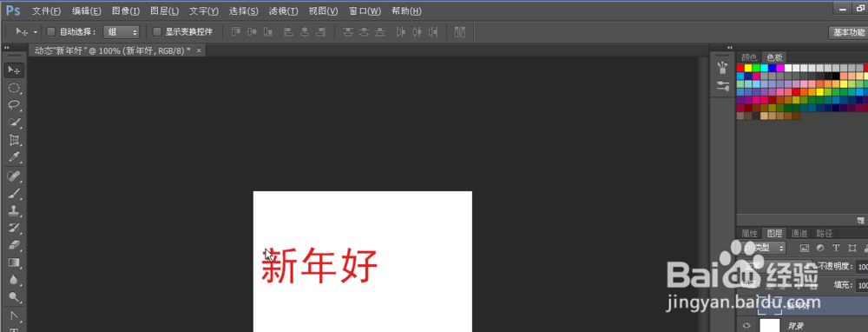
Task: Filter layers by type layers icon
Action: 836,248
